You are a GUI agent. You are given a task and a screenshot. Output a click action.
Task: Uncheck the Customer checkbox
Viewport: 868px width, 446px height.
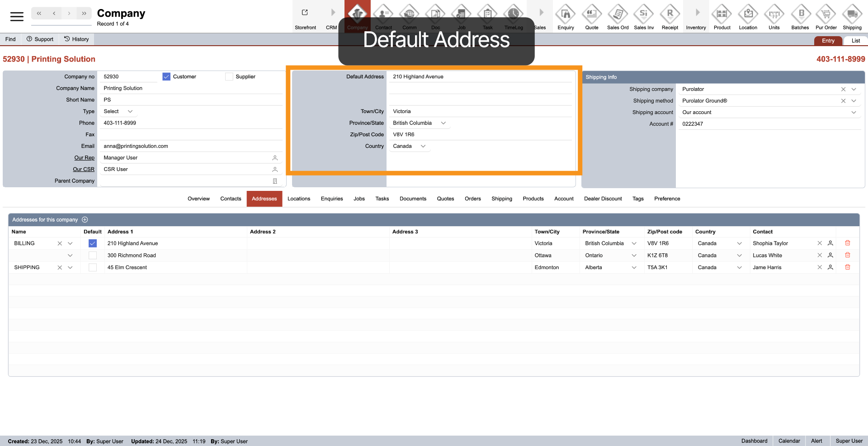point(166,76)
